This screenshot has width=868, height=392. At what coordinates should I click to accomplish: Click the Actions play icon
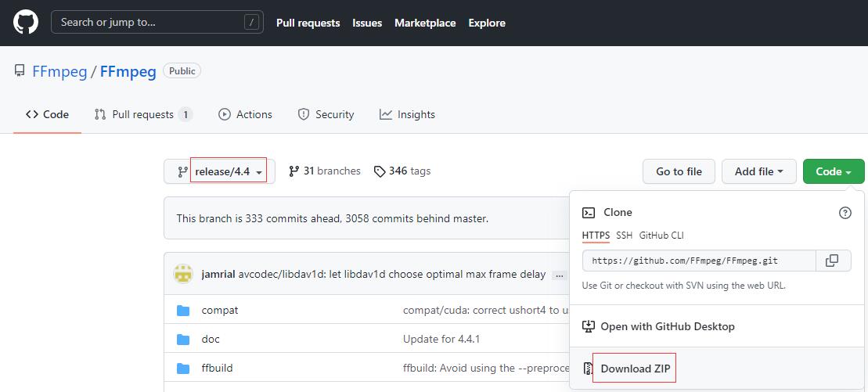[x=224, y=114]
